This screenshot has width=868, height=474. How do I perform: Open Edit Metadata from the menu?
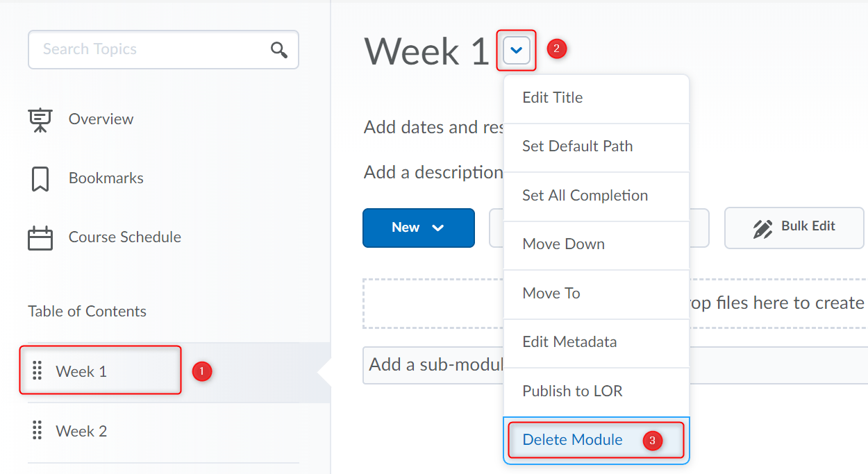point(569,342)
